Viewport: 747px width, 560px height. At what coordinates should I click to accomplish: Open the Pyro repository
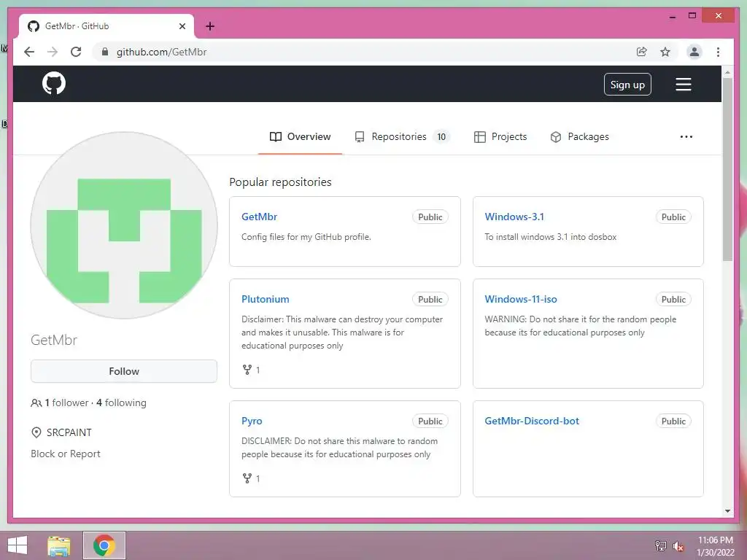[252, 421]
